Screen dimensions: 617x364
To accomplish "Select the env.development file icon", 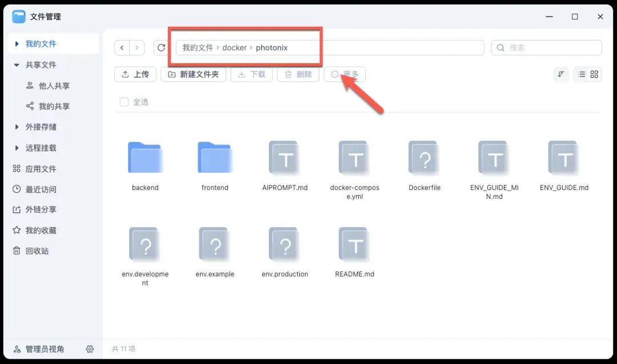I will 145,244.
